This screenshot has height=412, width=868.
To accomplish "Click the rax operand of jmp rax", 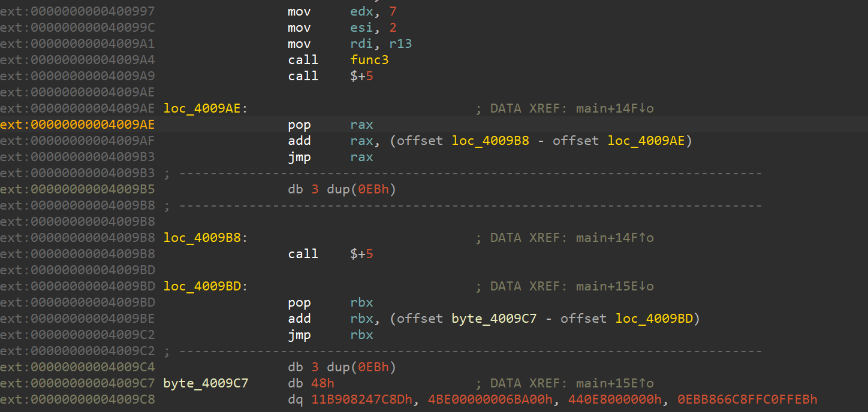I will [361, 157].
